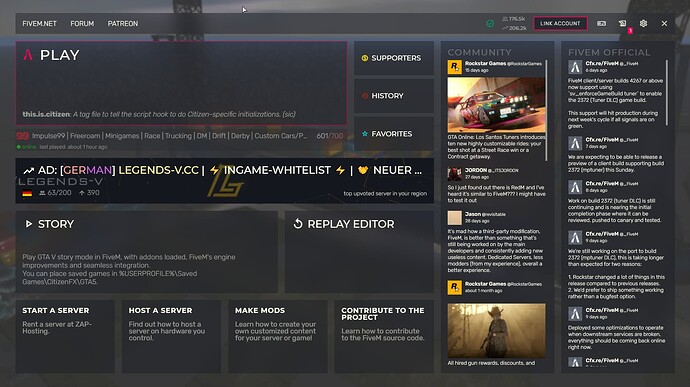Click JORDON's profile avatar
Image resolution: width=690 pixels, height=387 pixels.
click(x=455, y=173)
